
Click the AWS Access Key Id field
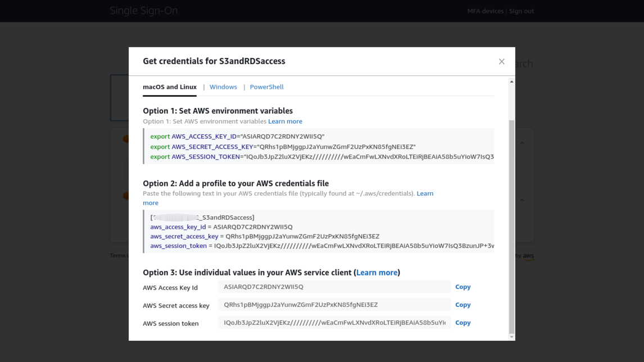pos(334,287)
